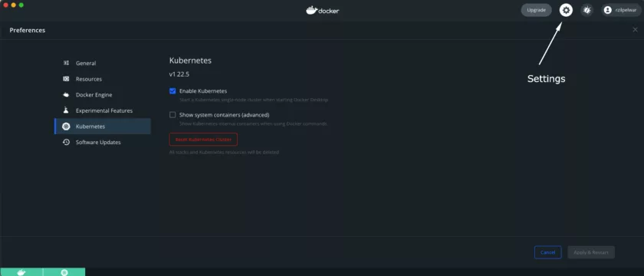Open the rzilpelwar account menu
Viewport: 644px width, 276px height.
[622, 10]
